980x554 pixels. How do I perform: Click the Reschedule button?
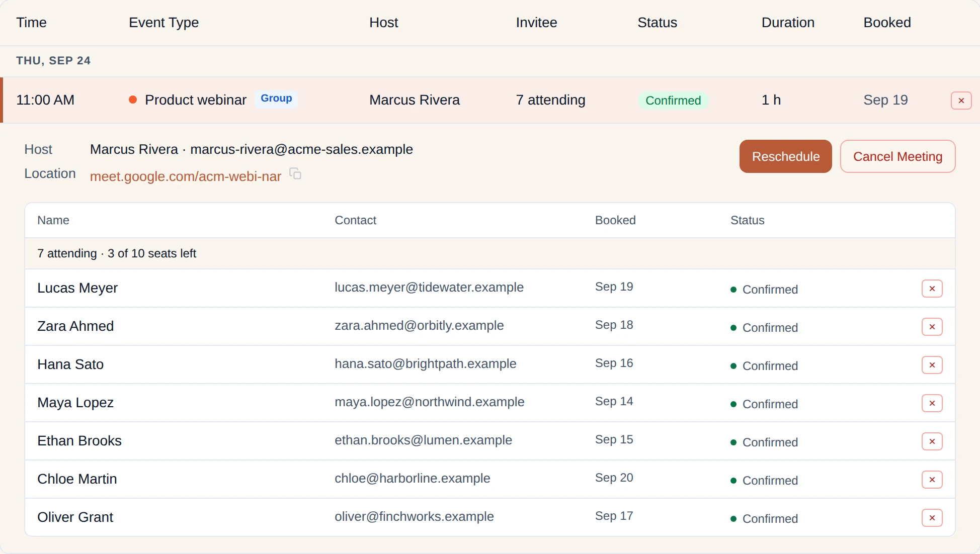pyautogui.click(x=785, y=156)
